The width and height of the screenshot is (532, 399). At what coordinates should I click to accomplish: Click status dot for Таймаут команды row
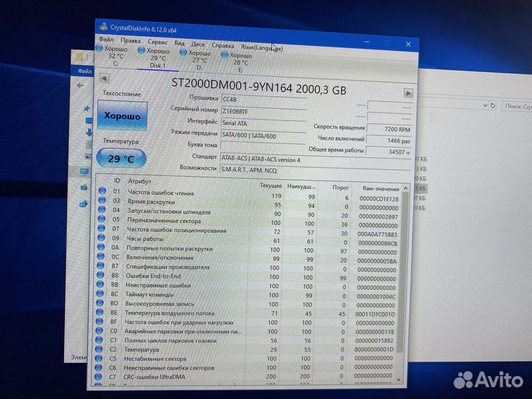100,293
